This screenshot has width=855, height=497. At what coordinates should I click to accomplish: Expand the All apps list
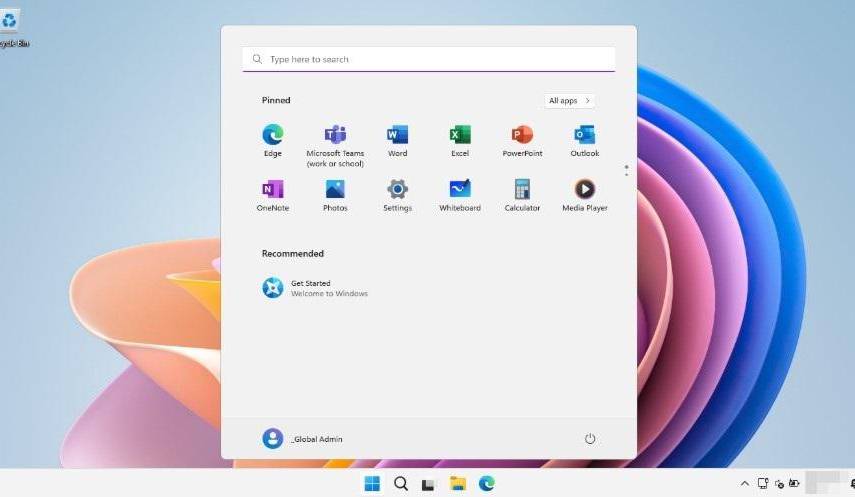click(570, 101)
